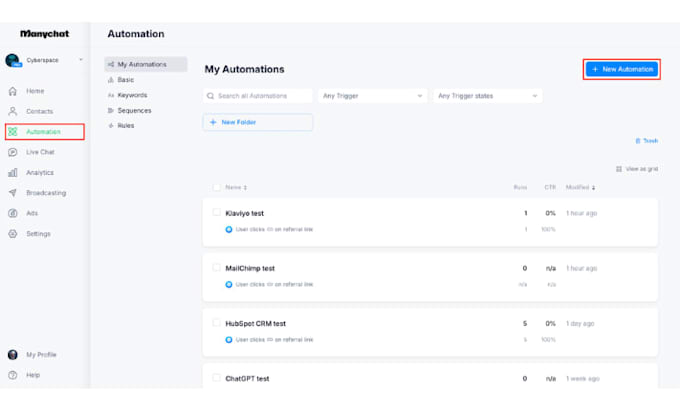The image size is (680, 411).
Task: Open Help in sidebar
Action: point(33,375)
